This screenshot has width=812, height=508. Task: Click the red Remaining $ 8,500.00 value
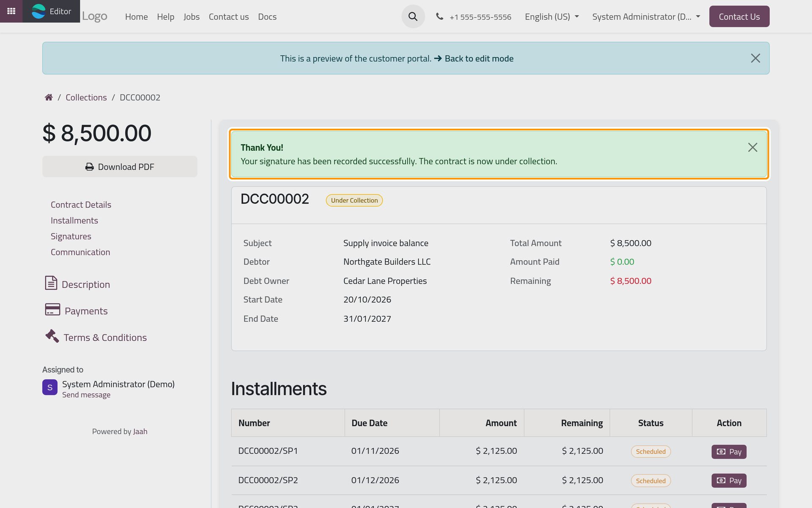pos(631,281)
